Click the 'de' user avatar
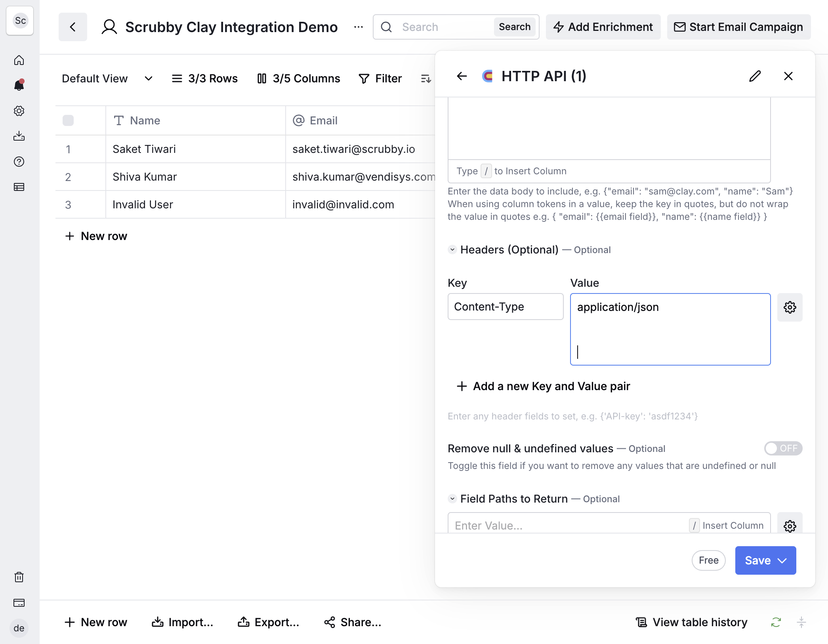The width and height of the screenshot is (828, 644). coord(19,628)
